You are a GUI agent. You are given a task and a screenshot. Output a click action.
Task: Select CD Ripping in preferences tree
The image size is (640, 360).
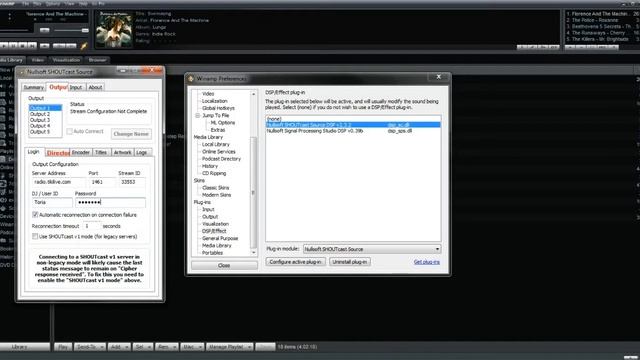click(x=214, y=173)
